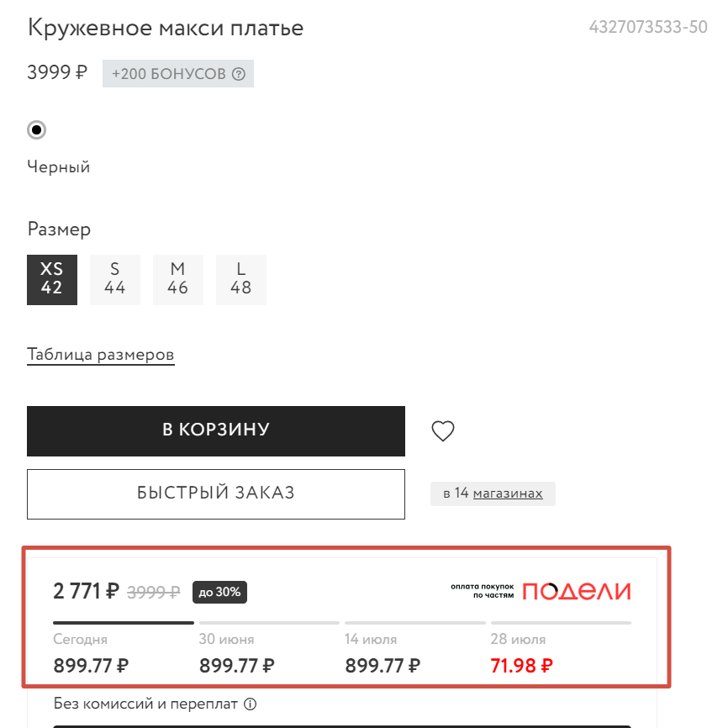This screenshot has height=728, width=723.
Task: Add dress to favorites via heart icon
Action: pos(442,430)
